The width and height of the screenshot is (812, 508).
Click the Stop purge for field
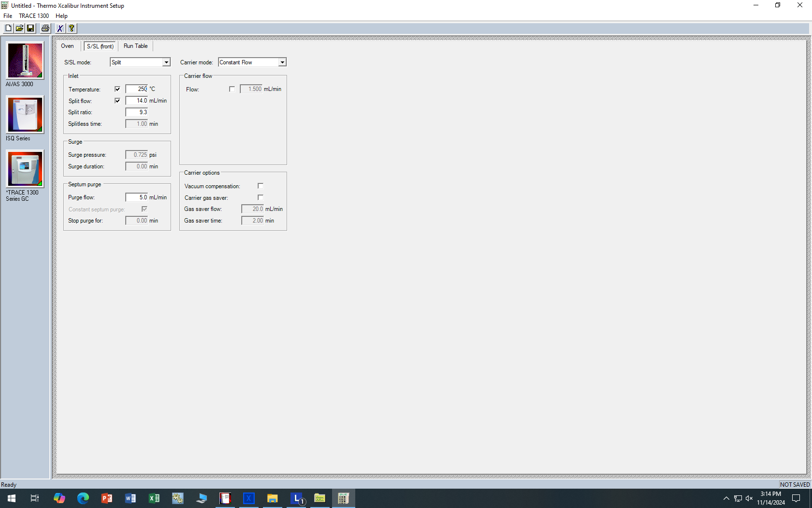[x=136, y=221]
